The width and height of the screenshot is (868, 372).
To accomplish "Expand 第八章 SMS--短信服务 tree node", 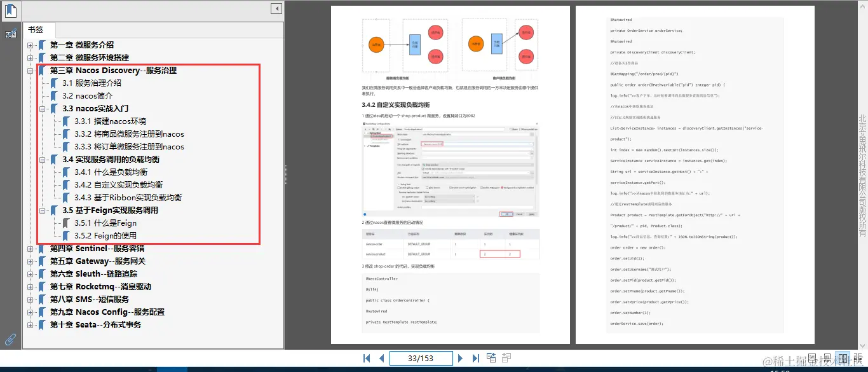I will pos(31,300).
